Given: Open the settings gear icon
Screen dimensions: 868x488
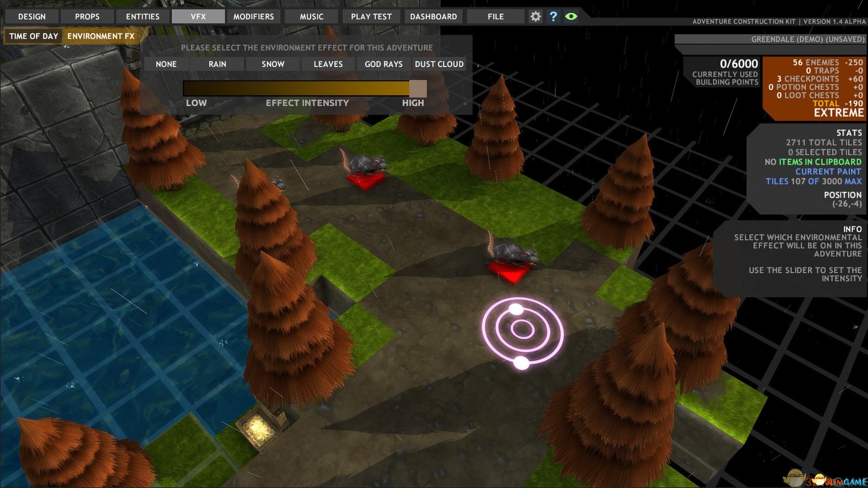Looking at the screenshot, I should click(x=535, y=17).
